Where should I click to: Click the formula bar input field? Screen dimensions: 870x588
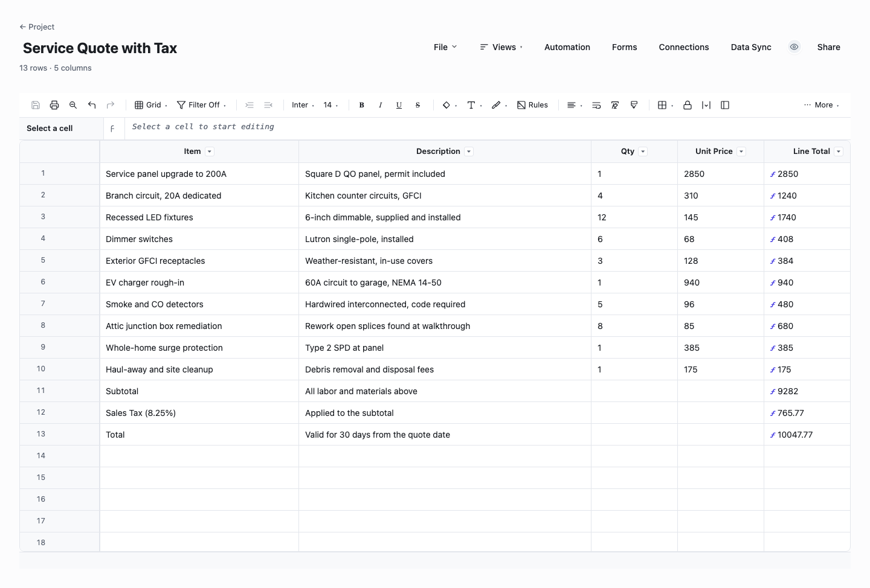click(488, 127)
